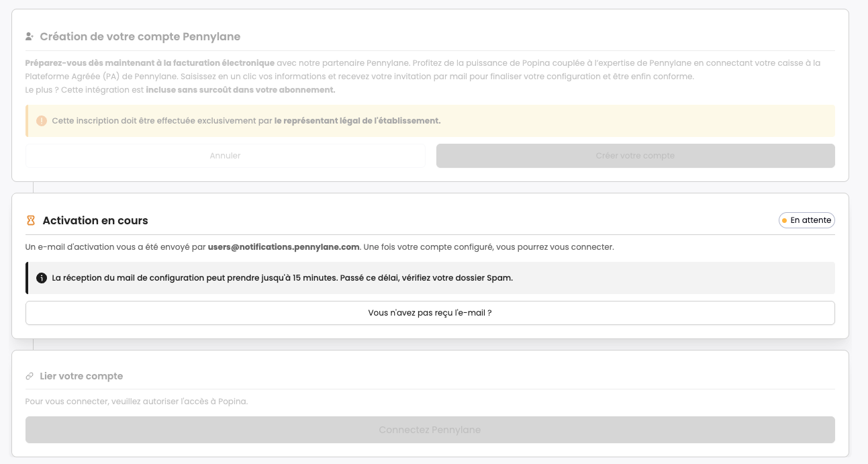Cancel account creation with Annuler
Screen dimensions: 868x464
click(x=226, y=156)
